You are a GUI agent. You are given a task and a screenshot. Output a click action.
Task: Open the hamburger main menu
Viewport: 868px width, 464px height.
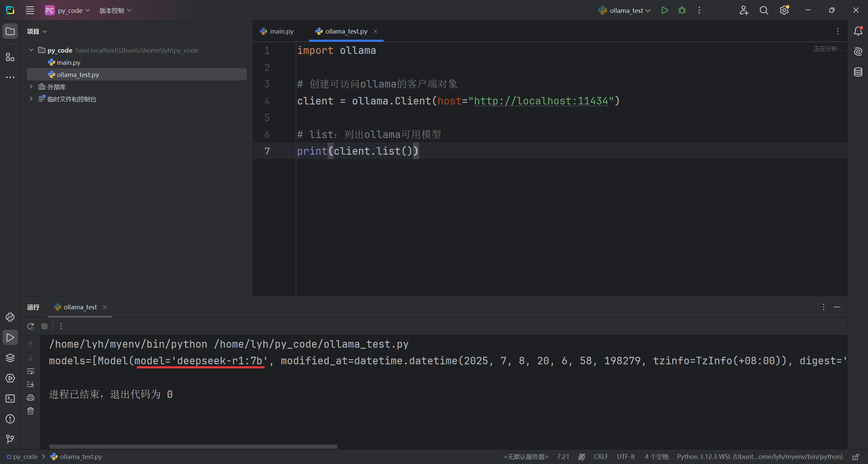coord(30,10)
